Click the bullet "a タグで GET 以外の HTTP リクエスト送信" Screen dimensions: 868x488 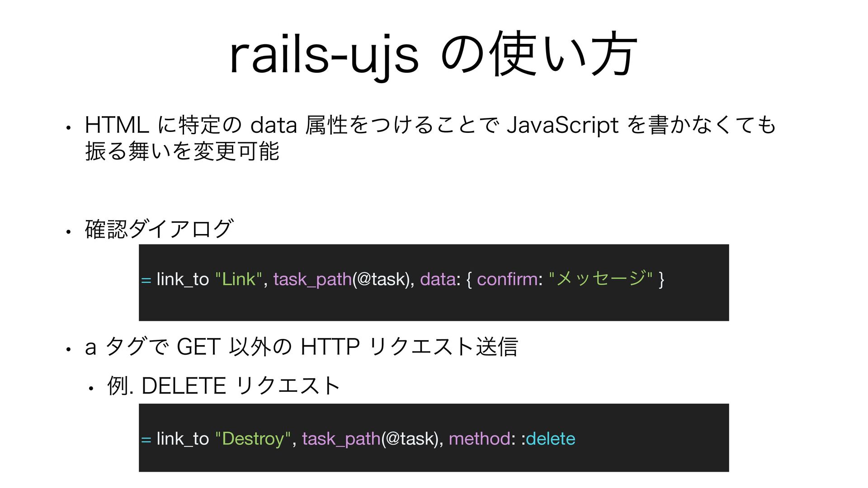(x=301, y=347)
